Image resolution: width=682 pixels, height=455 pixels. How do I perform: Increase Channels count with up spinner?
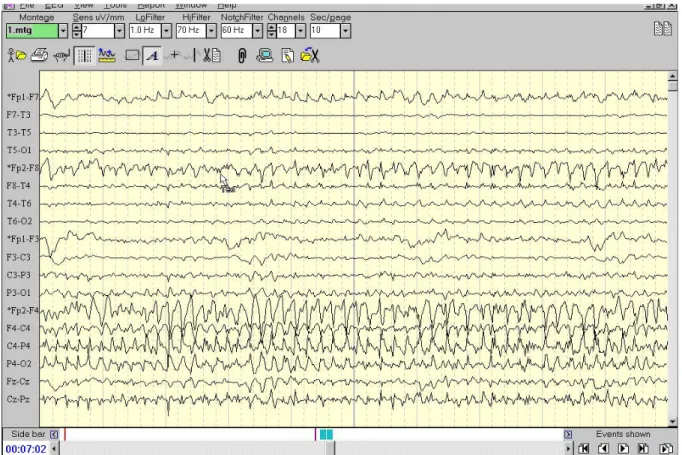point(272,27)
